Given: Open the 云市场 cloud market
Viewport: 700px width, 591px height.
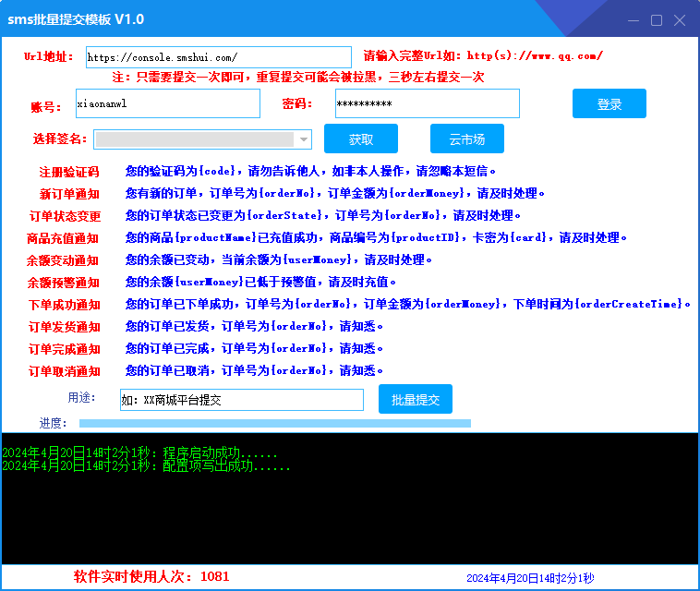Looking at the screenshot, I should [x=466, y=139].
